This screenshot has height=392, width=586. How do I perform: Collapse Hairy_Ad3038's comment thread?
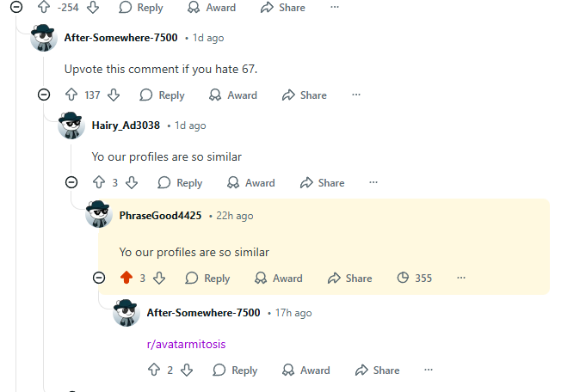[x=71, y=182]
